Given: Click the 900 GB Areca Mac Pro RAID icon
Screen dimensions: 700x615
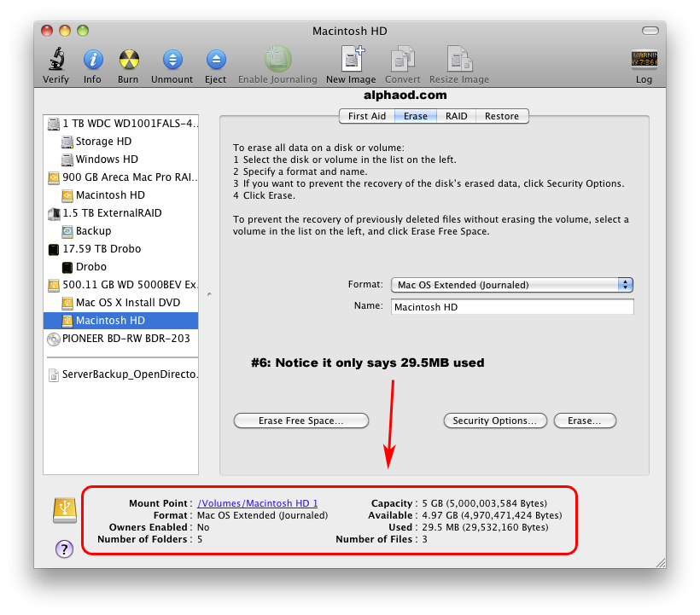Looking at the screenshot, I should (54, 177).
